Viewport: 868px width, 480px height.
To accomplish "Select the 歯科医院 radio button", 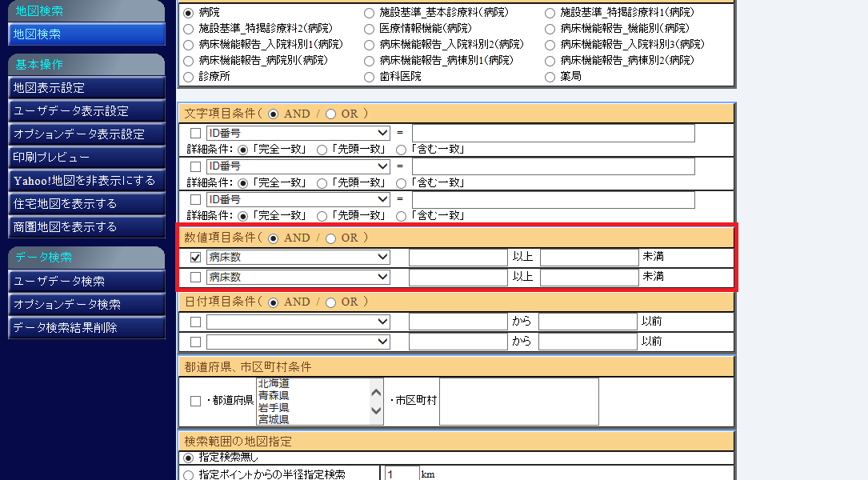I will 370,77.
